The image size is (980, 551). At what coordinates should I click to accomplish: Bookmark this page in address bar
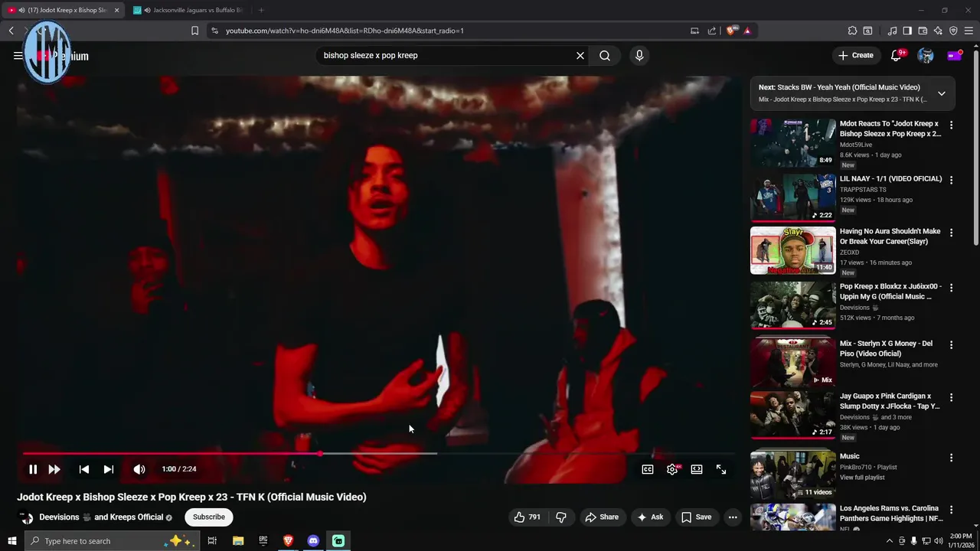click(x=194, y=31)
